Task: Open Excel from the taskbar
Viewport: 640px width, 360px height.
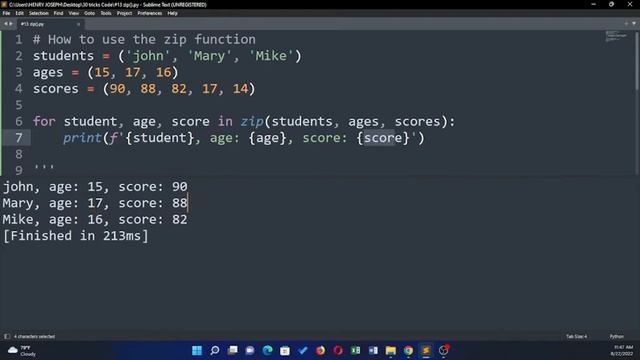Action: [x=356, y=350]
